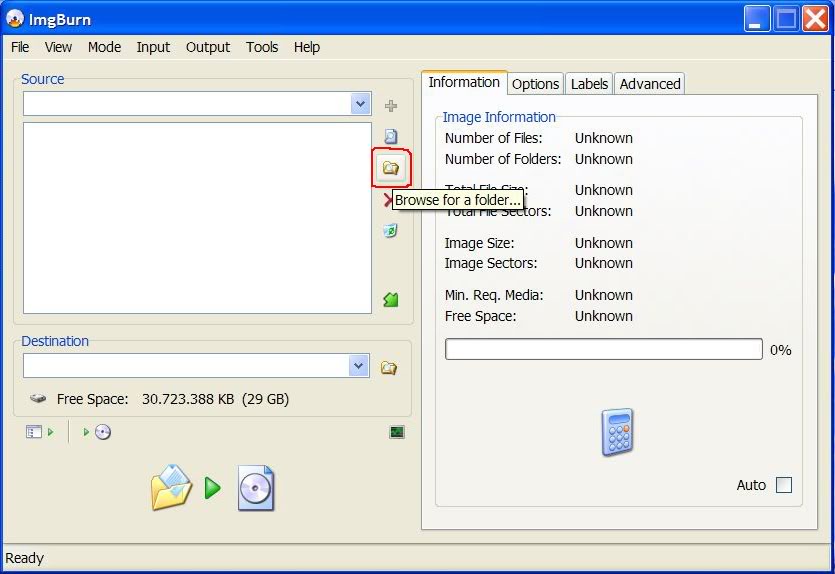Open the Labels tab
The width and height of the screenshot is (835, 574).
click(x=589, y=84)
